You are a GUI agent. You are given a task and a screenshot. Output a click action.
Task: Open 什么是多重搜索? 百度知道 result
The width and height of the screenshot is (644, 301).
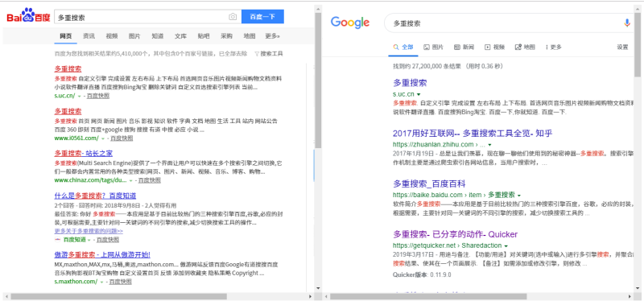95,196
